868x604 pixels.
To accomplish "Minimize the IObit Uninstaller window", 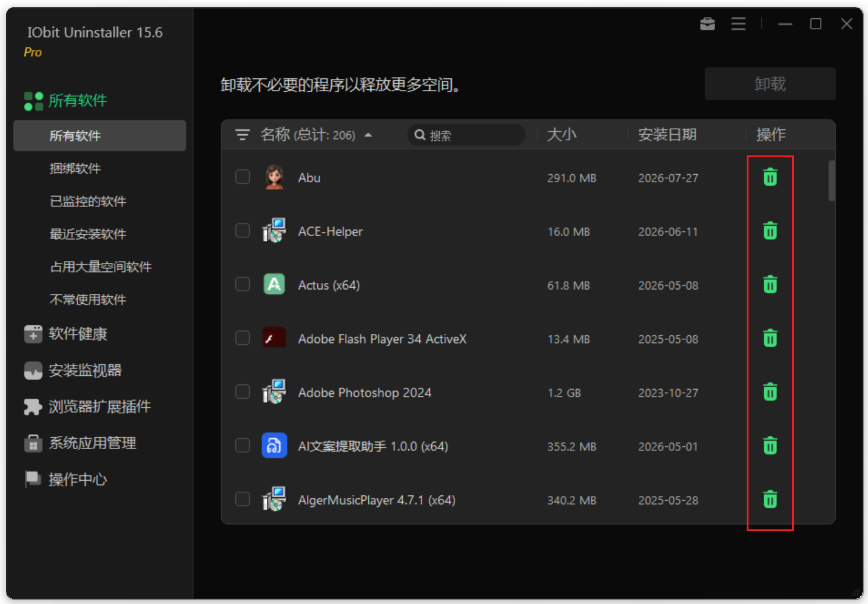I will coord(786,24).
